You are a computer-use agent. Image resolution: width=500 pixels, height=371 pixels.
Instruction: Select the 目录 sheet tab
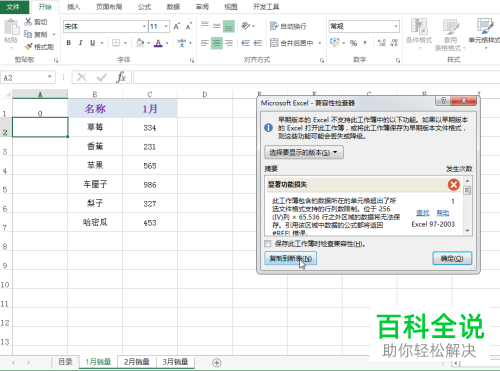coord(65,362)
